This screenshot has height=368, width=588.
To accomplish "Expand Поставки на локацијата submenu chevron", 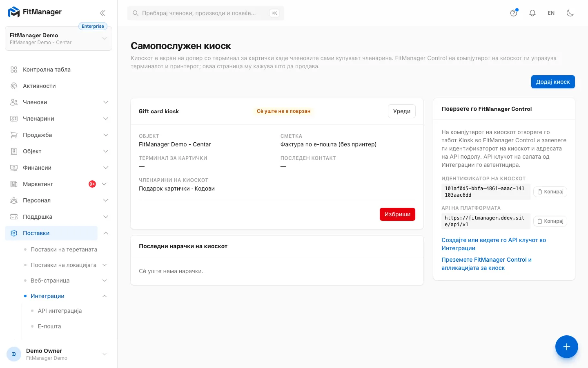I will [x=105, y=265].
